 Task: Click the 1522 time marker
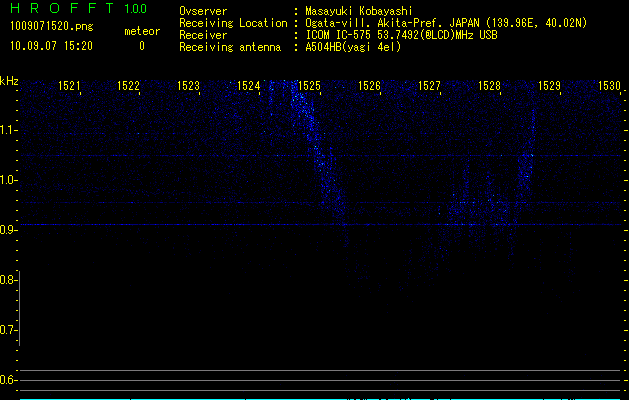[x=128, y=86]
